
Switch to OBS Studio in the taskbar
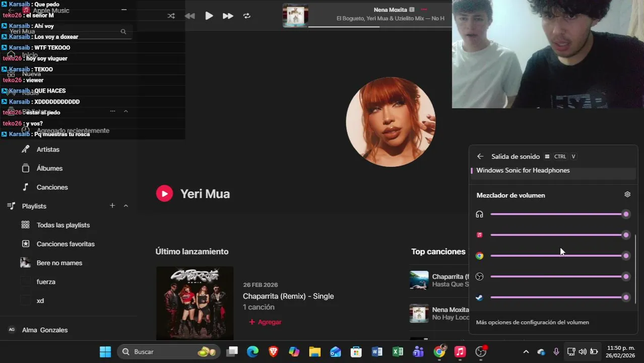tap(481, 351)
